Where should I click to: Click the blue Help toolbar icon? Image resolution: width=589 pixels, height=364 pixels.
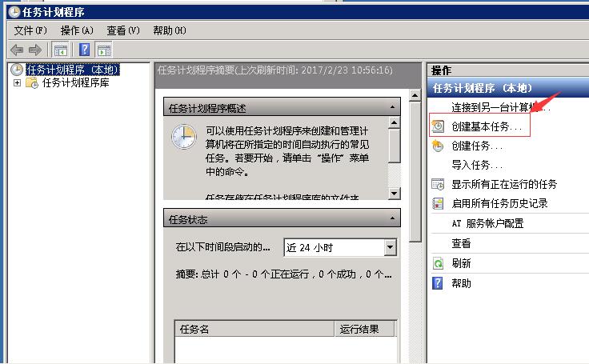[84, 50]
